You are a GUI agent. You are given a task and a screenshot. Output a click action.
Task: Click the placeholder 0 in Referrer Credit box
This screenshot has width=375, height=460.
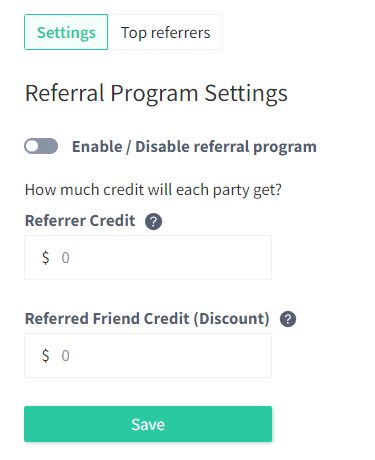tap(65, 258)
